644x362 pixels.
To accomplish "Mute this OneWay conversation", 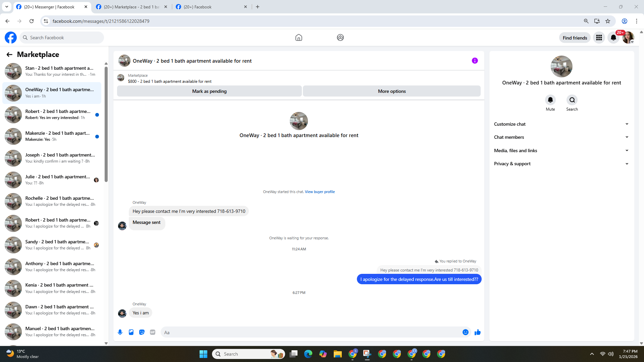I will click(x=550, y=100).
